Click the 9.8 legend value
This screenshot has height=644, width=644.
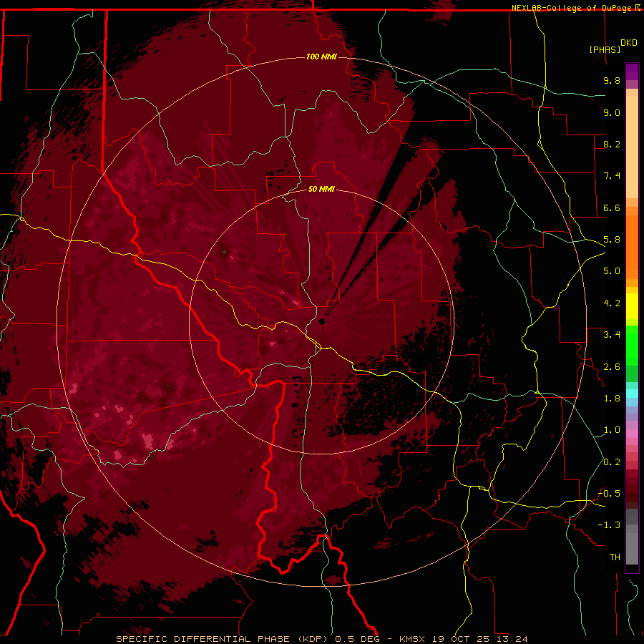(612, 80)
